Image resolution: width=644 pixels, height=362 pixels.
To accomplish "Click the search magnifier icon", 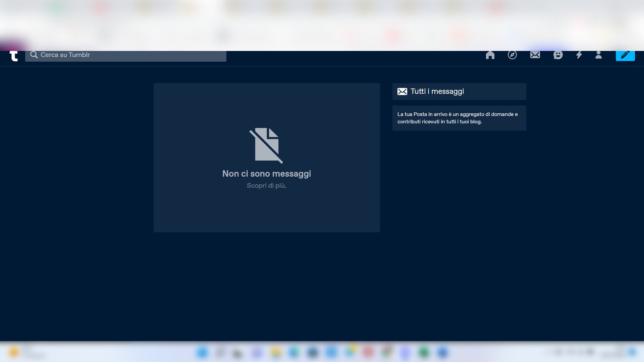I will (34, 55).
